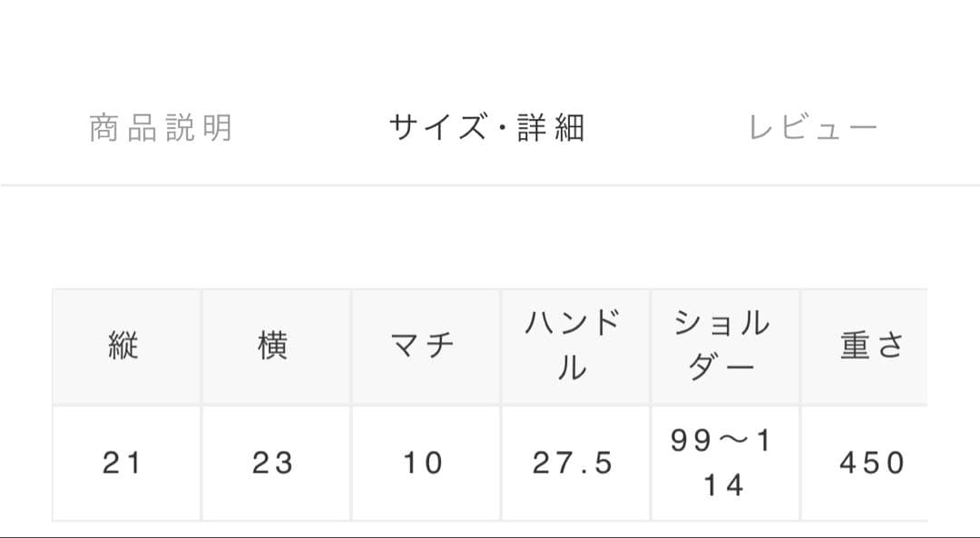Click the 縦 column header

click(124, 346)
